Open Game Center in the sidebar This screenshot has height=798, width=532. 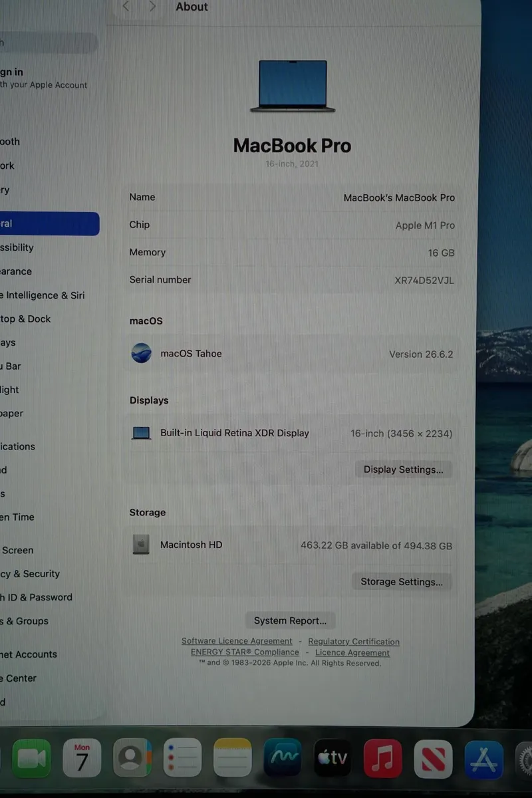point(19,678)
